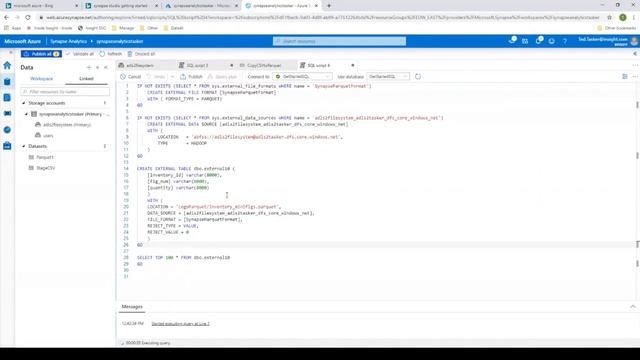This screenshot has height=360, width=640.
Task: Click the Synapse Analytics breadcrumb
Action: (68, 41)
